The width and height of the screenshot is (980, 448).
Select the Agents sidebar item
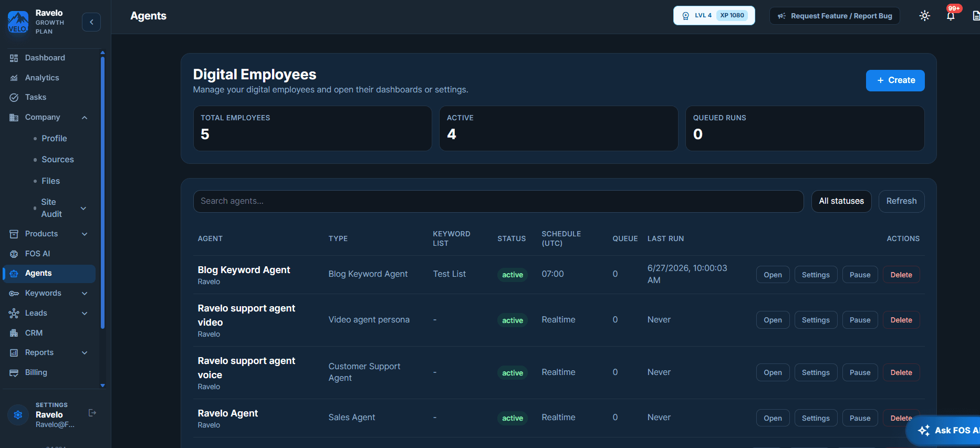49,274
